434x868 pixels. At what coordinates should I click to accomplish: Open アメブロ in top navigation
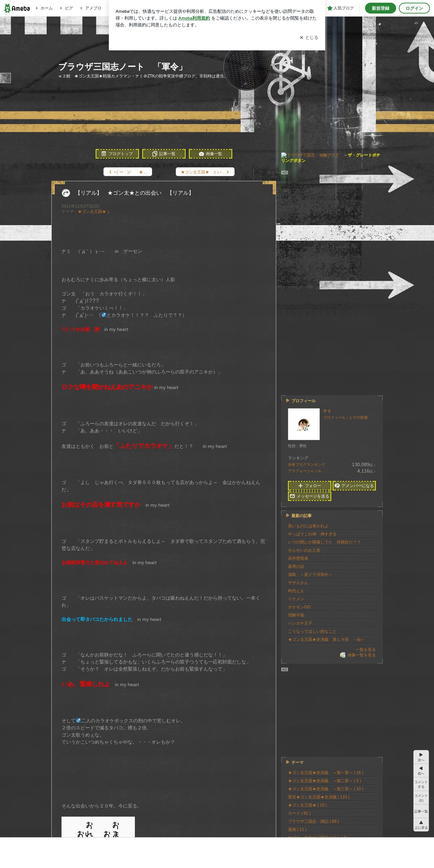[x=91, y=8]
